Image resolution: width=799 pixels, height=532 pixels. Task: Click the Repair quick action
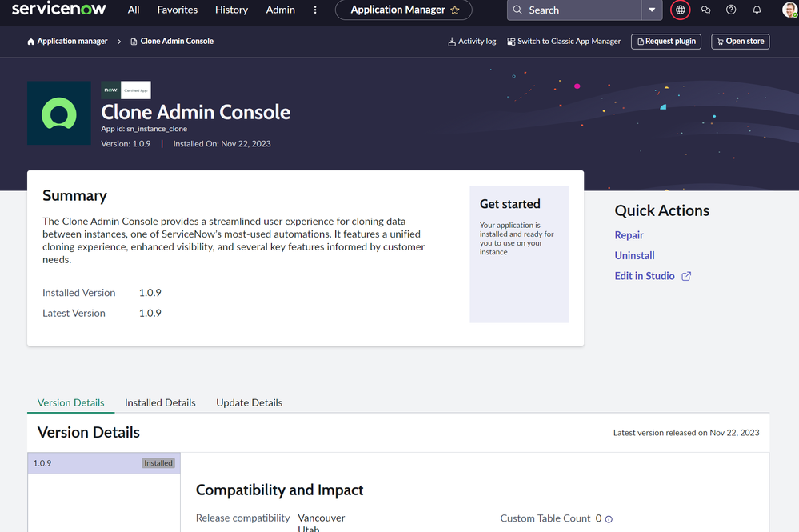coord(629,235)
